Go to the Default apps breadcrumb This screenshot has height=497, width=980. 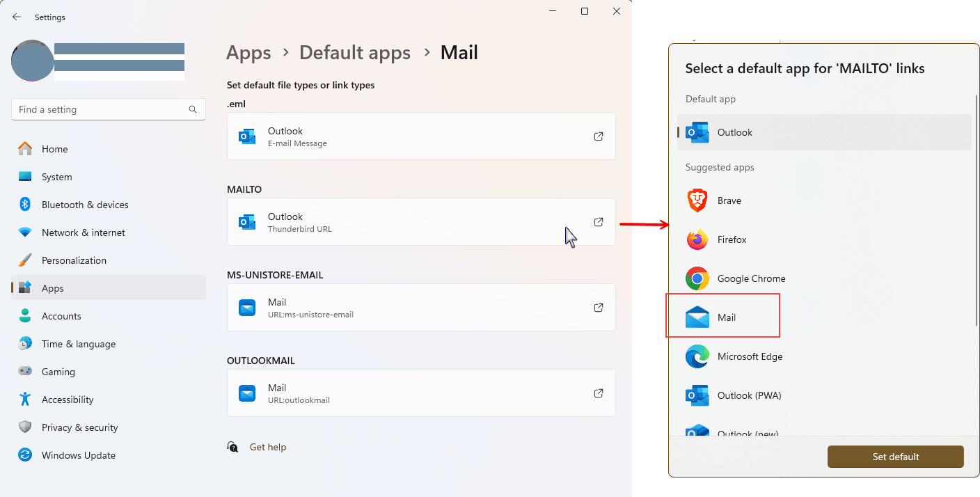point(355,53)
